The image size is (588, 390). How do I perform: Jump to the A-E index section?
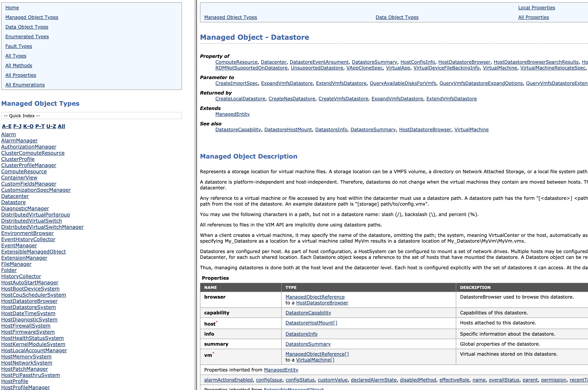tap(7, 126)
